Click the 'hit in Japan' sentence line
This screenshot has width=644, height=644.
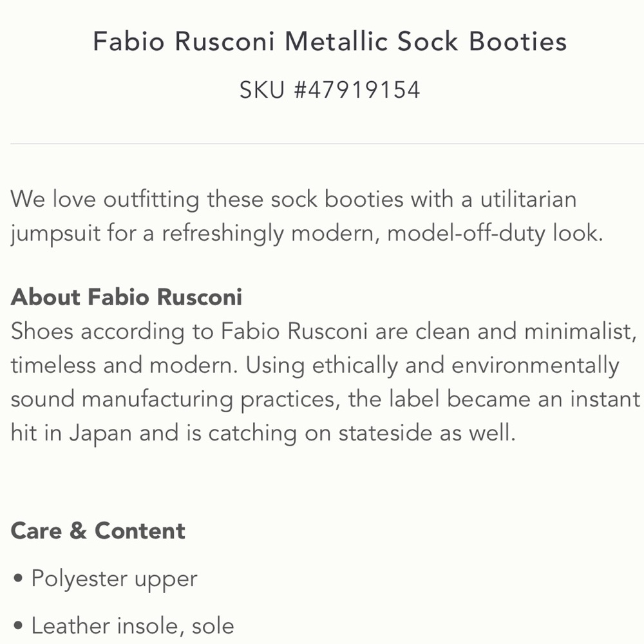tap(263, 433)
